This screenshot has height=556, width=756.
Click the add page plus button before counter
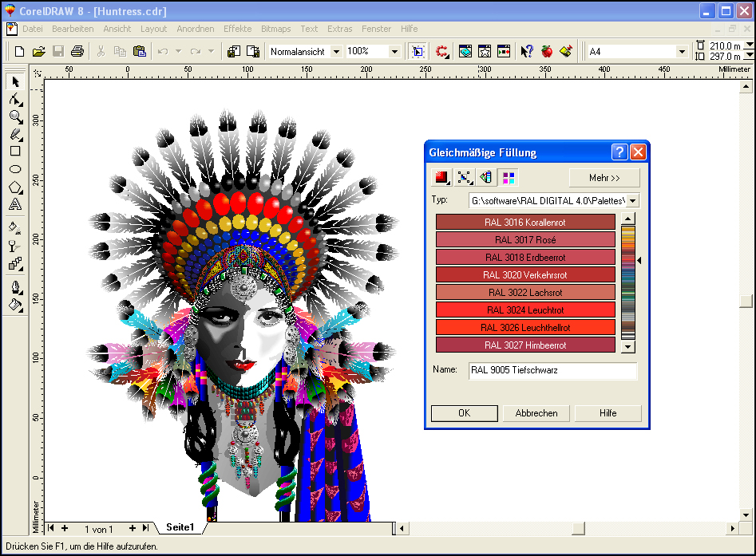coord(65,529)
